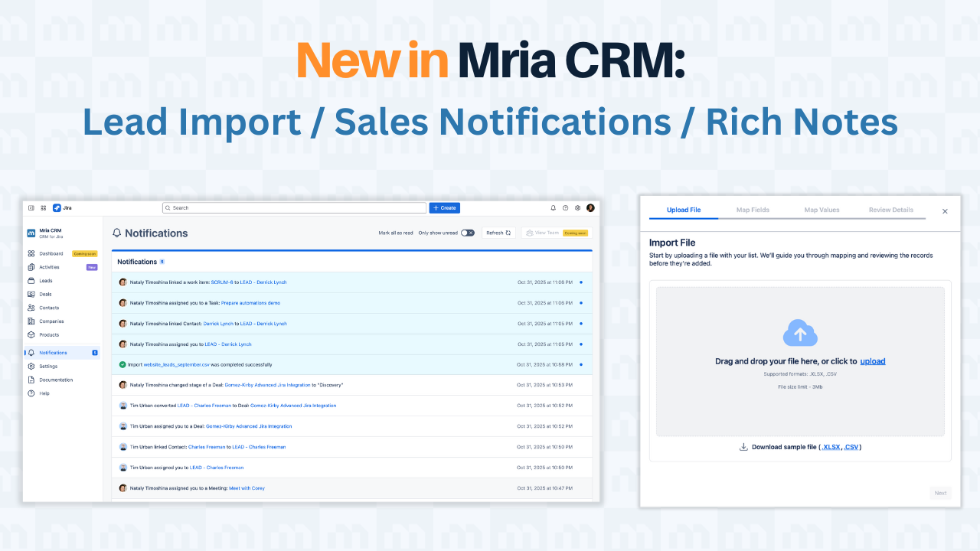Open the bell notifications icon in the Jira top bar
The width and height of the screenshot is (980, 551).
(554, 208)
